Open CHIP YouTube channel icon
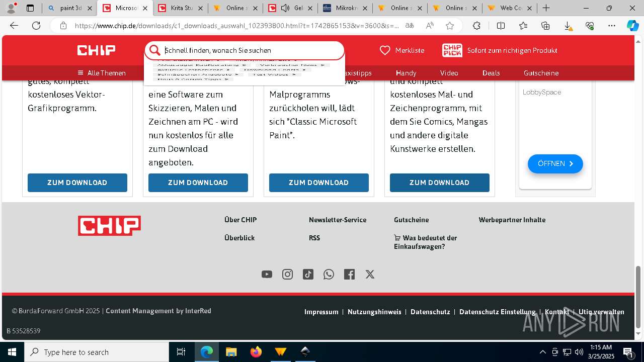The height and width of the screenshot is (362, 644). [x=267, y=274]
